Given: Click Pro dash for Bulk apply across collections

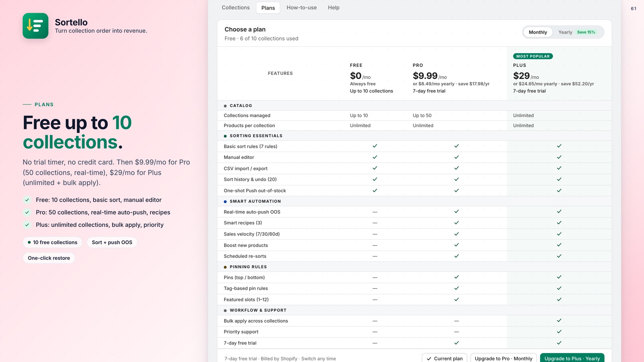Looking at the screenshot, I should tap(456, 321).
